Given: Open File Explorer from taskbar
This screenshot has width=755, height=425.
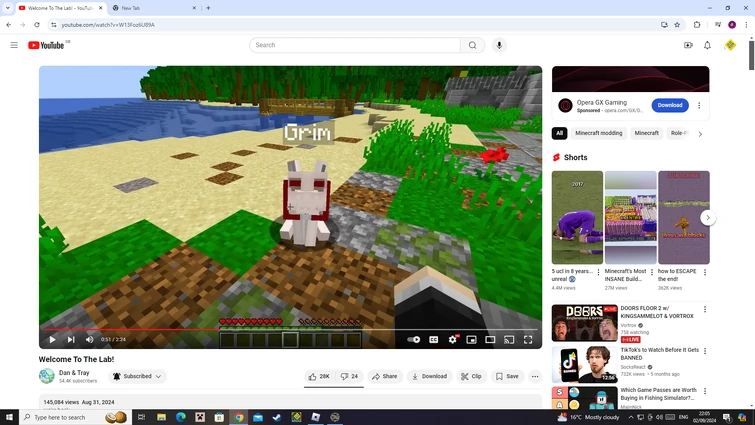Looking at the screenshot, I should pos(161,417).
